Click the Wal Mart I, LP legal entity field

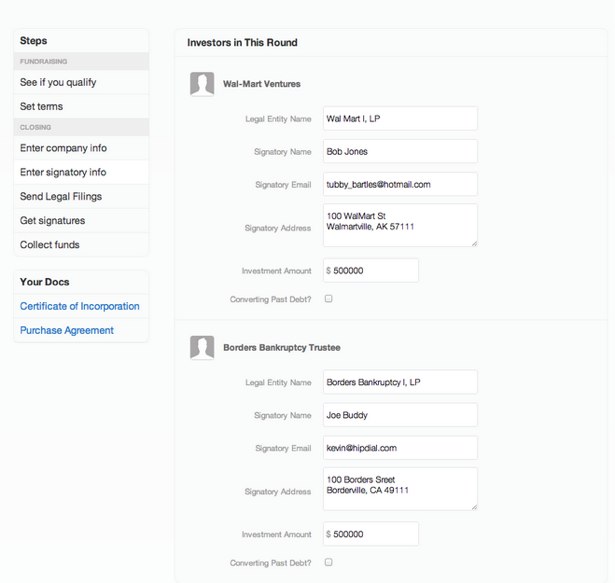(399, 119)
